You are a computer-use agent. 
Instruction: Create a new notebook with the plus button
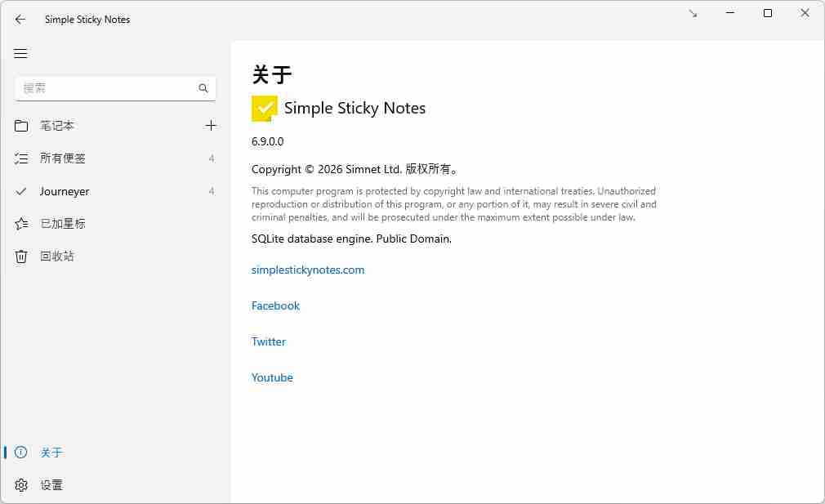[211, 126]
